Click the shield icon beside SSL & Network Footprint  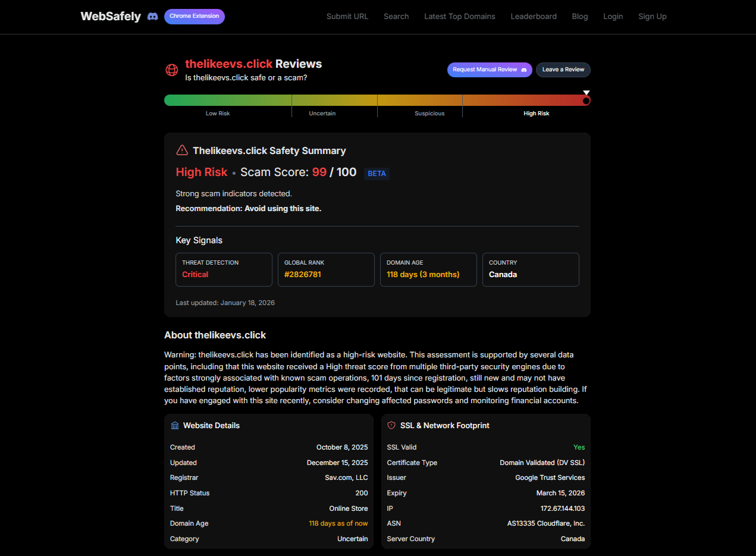[x=391, y=425]
